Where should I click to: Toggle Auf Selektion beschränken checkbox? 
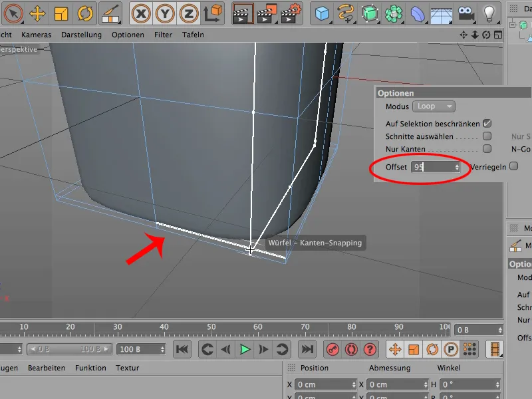coord(487,124)
